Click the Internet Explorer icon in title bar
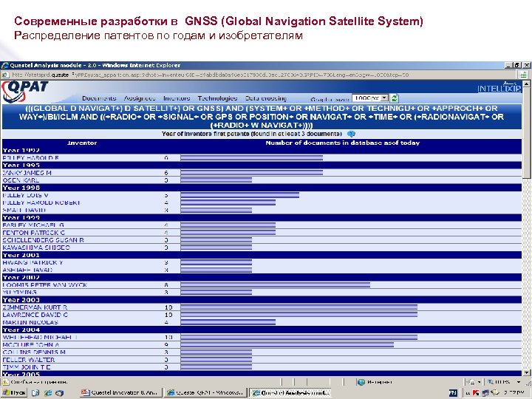Image resolution: width=532 pixels, height=399 pixels. [x=4, y=65]
